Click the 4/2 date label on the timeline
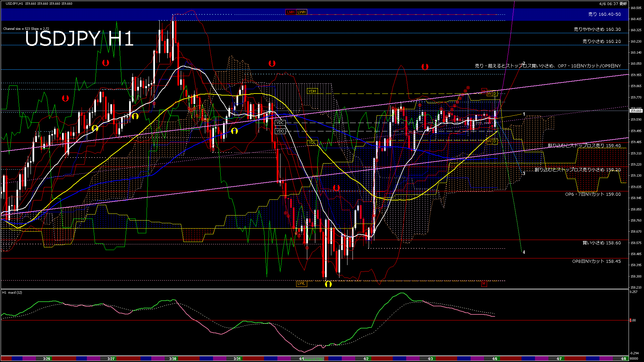 click(x=366, y=358)
